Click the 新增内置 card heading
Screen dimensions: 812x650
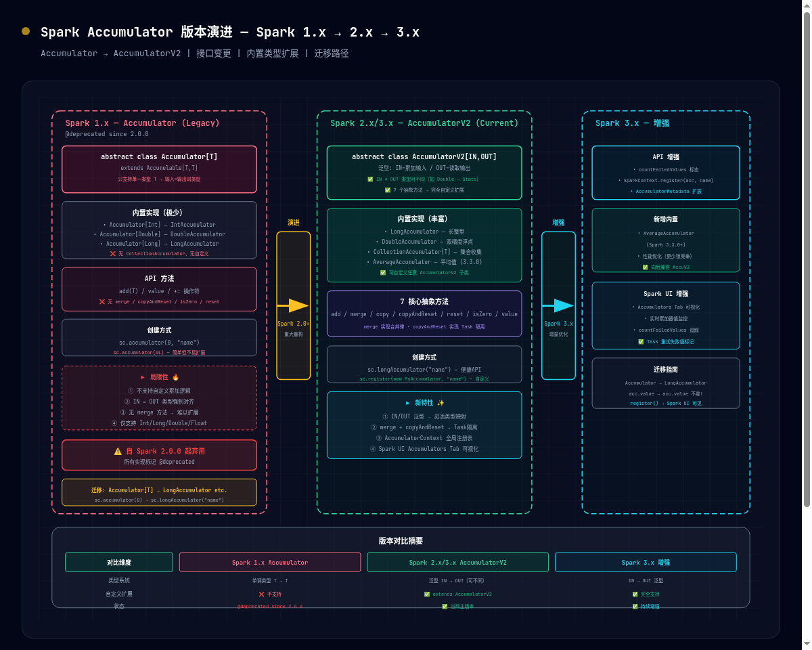(x=666, y=219)
